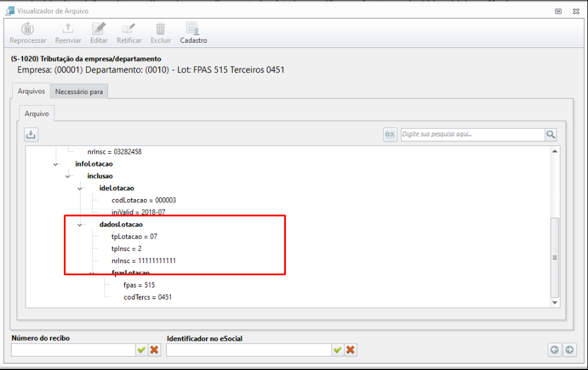588x370 pixels.
Task: Clear Identificador no eSocial red X
Action: coord(350,350)
